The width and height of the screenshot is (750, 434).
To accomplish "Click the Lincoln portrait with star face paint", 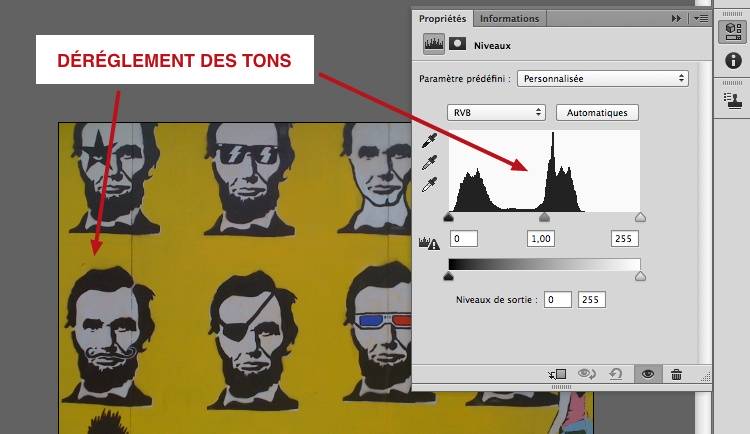I will [x=114, y=178].
